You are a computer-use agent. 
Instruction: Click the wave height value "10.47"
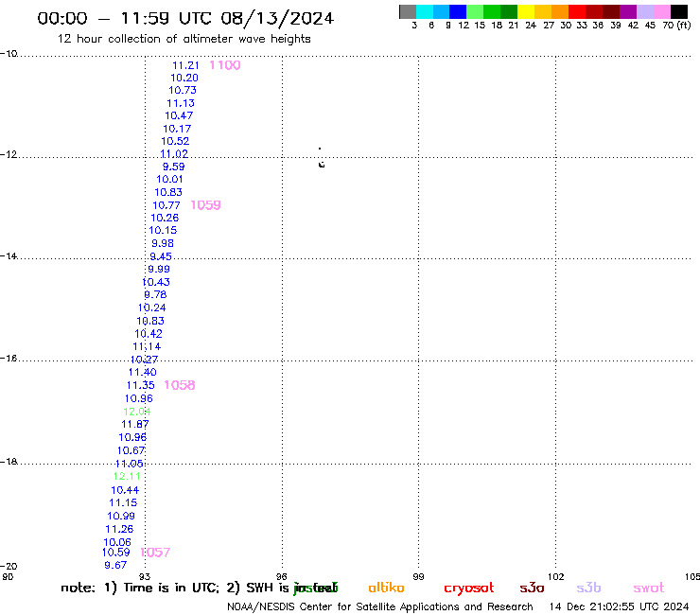coord(179,115)
